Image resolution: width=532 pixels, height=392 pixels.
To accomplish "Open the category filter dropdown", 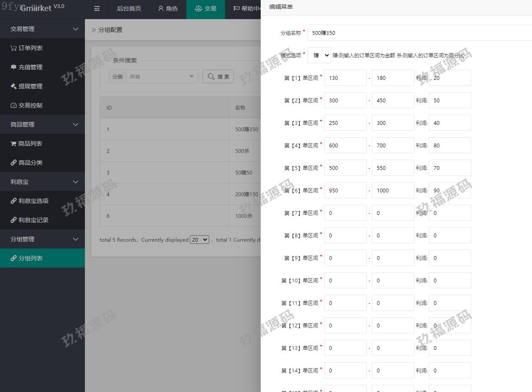I will (161, 76).
